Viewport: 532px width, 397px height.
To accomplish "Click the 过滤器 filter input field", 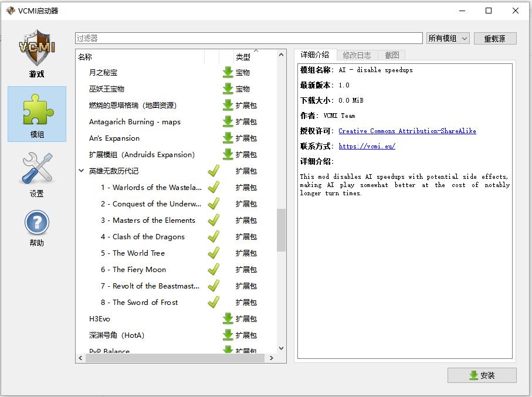I will 249,38.
